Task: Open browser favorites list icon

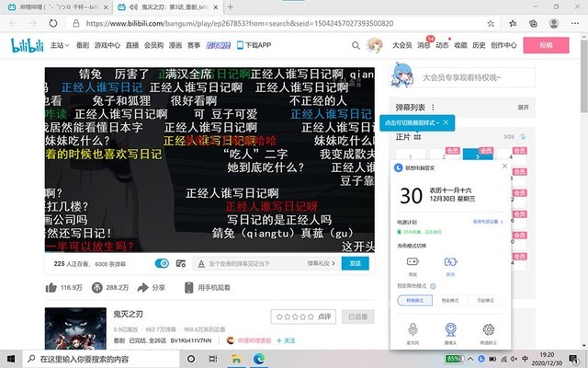Action: (513, 23)
